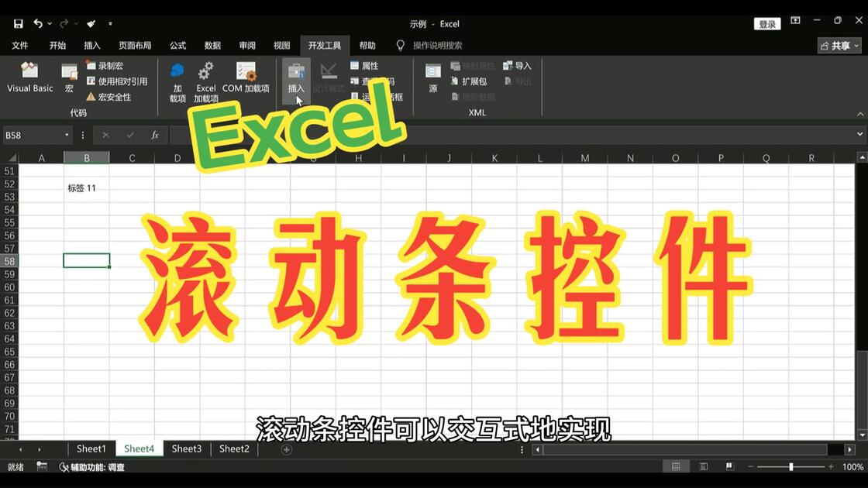Open control 属性 properties
Viewport: 868px width, 488px height.
pos(364,65)
